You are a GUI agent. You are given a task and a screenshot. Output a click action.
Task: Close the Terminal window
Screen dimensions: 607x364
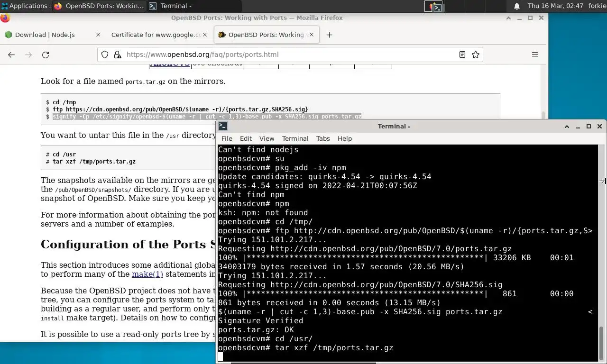tap(599, 126)
